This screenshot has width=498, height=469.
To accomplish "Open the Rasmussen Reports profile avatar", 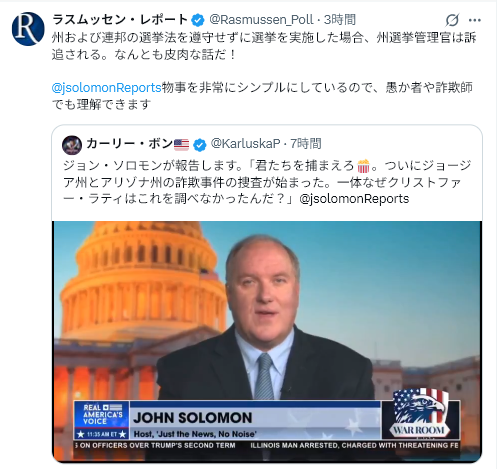I will tap(28, 29).
